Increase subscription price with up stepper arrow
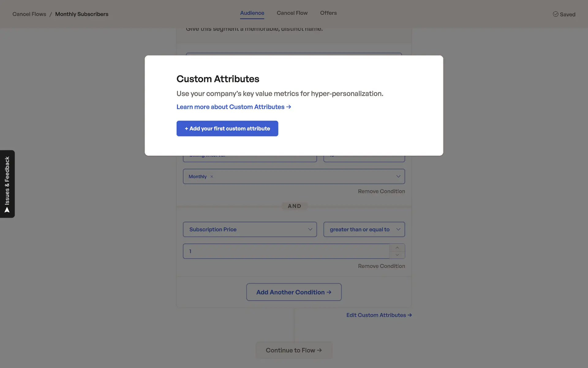The height and width of the screenshot is (368, 588). click(397, 247)
